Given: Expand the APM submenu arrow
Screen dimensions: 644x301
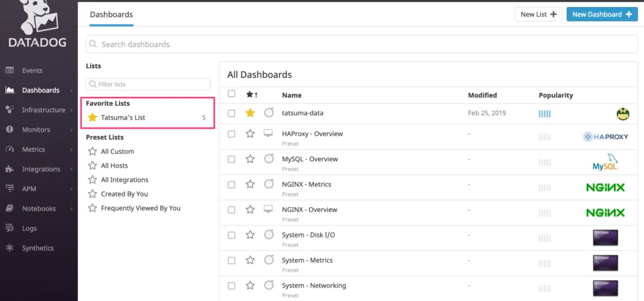Looking at the screenshot, I should click(72, 189).
